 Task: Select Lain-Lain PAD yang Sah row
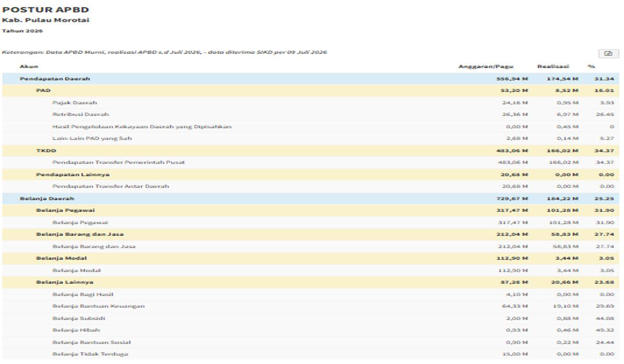click(92, 138)
